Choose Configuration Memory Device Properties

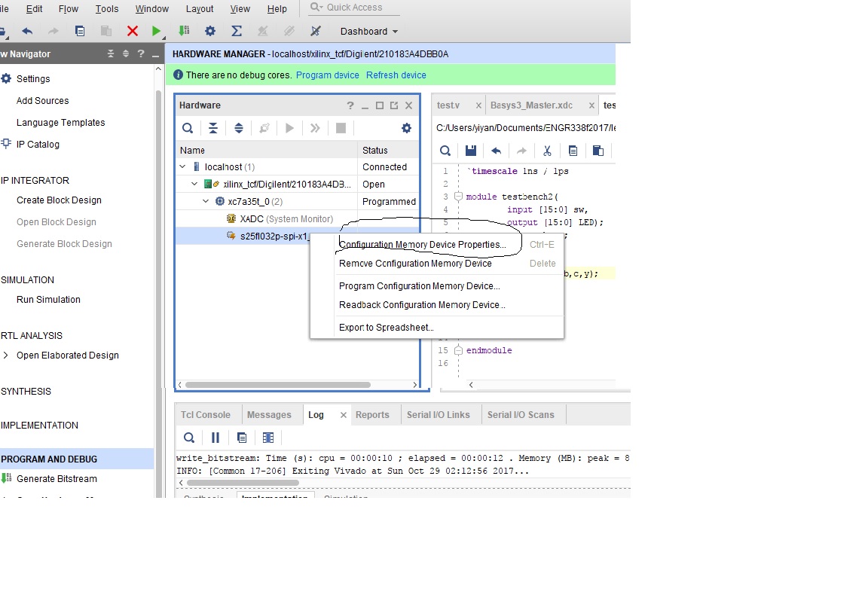point(422,245)
